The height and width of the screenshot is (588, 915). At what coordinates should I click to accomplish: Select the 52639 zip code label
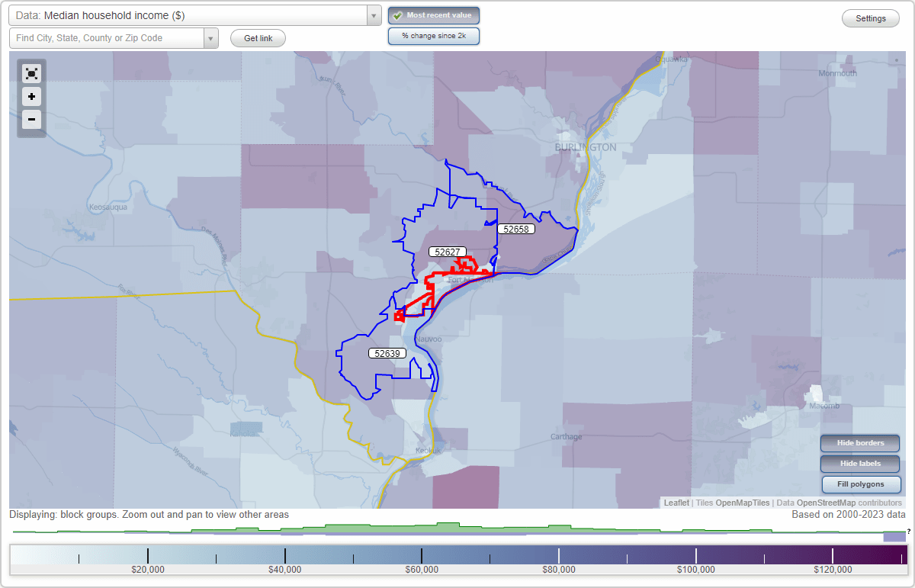[x=387, y=353]
